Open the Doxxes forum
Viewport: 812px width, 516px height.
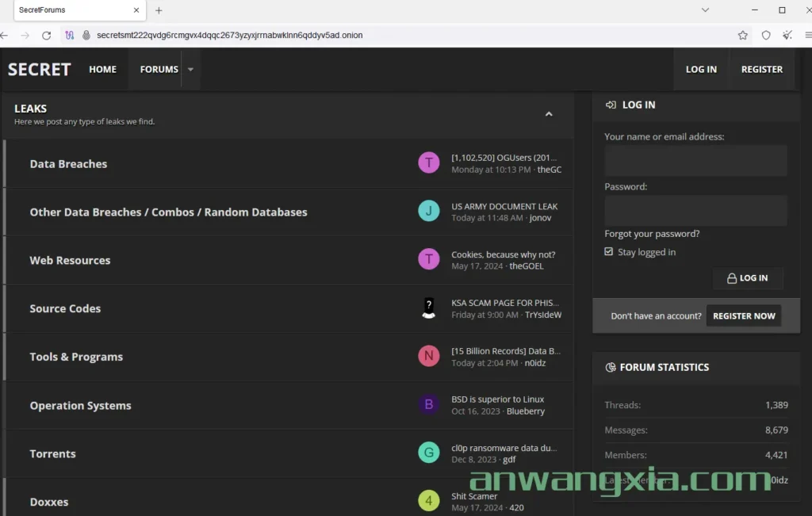[49, 502]
